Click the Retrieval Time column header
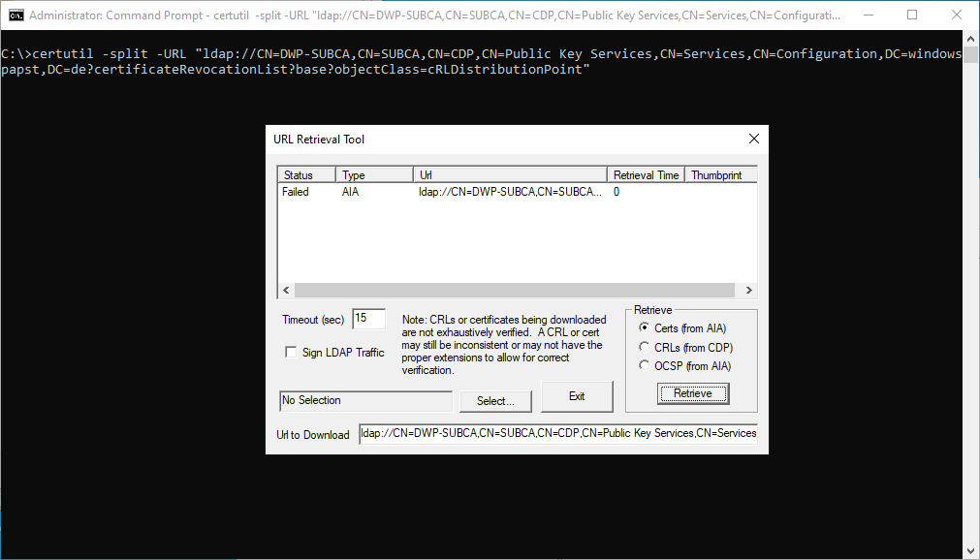 646,175
